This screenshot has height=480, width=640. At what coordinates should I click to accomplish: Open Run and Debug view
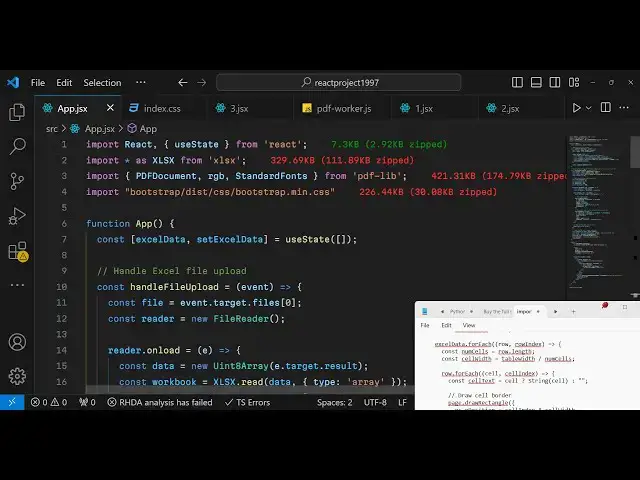17,216
